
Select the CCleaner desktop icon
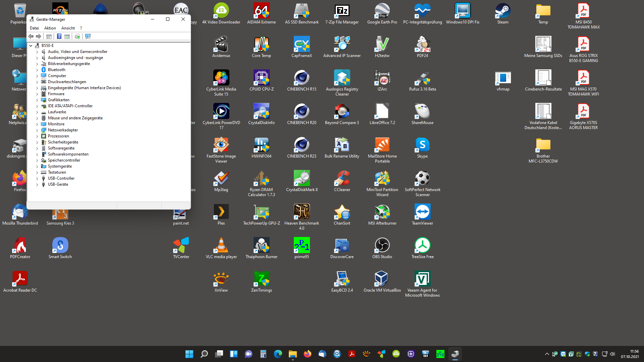click(x=342, y=181)
